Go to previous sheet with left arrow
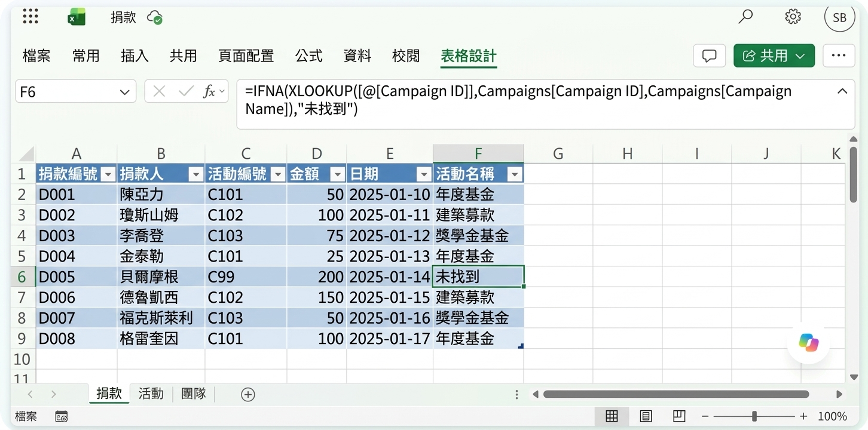The image size is (868, 430). click(30, 394)
